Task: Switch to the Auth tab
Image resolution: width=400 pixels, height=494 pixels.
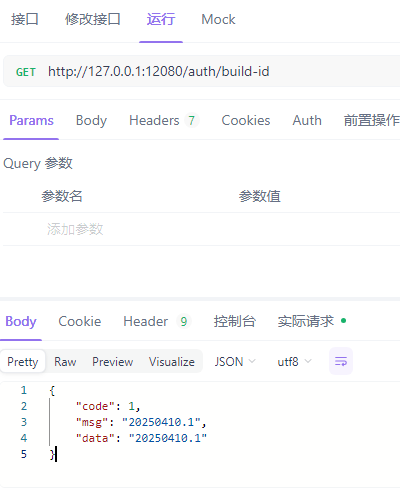Action: click(x=307, y=121)
